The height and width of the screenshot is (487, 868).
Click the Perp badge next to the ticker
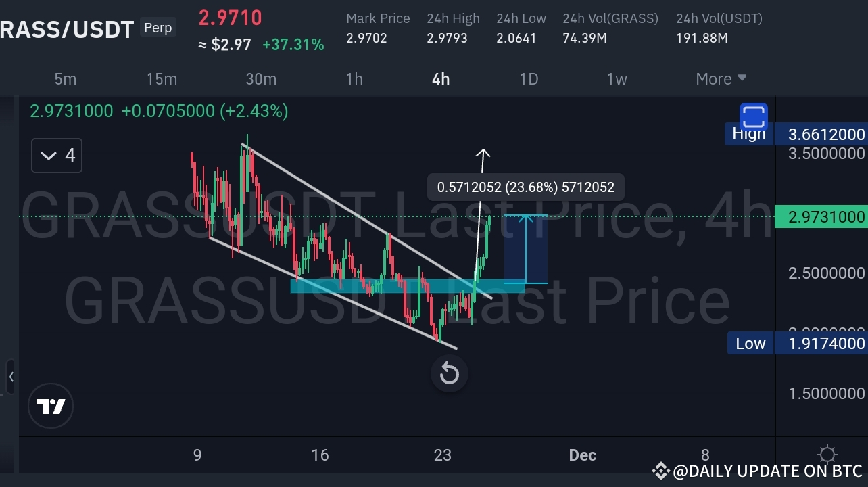[158, 28]
